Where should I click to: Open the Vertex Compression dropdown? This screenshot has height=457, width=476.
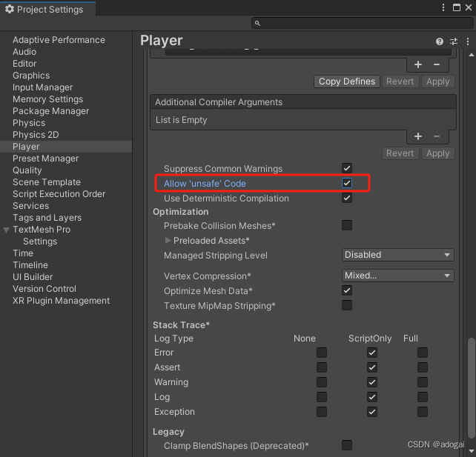pyautogui.click(x=398, y=276)
